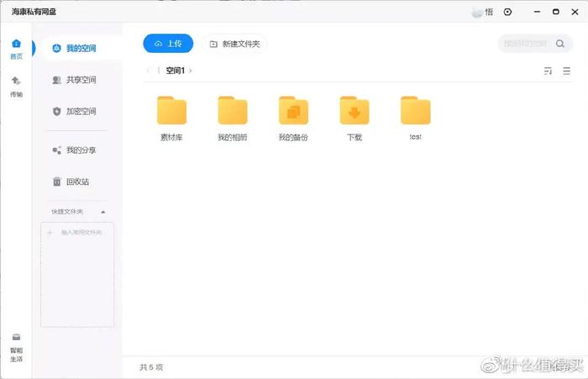588x379 pixels.
Task: Click the magnifier search icon
Action: 560,44
